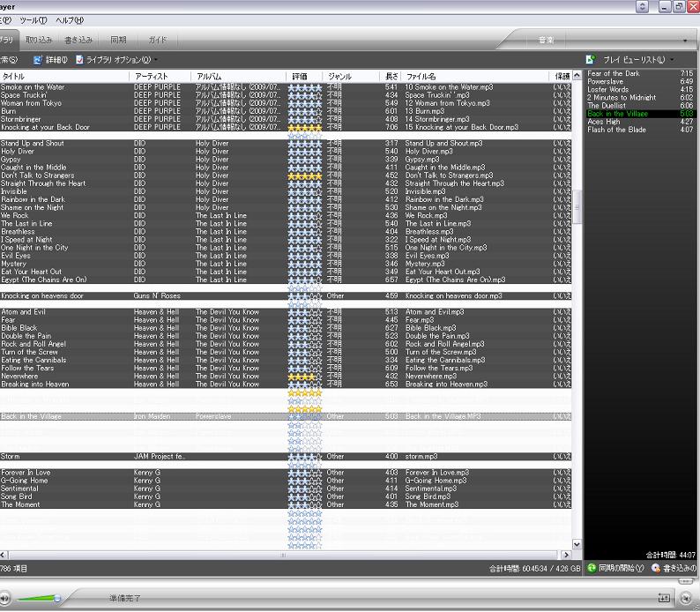Click the 詳細 info icon
This screenshot has width=700, height=612.
tap(38, 60)
